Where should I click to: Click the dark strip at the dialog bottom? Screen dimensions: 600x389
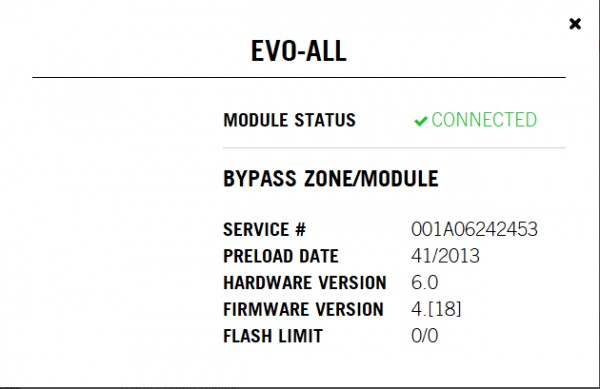300,387
